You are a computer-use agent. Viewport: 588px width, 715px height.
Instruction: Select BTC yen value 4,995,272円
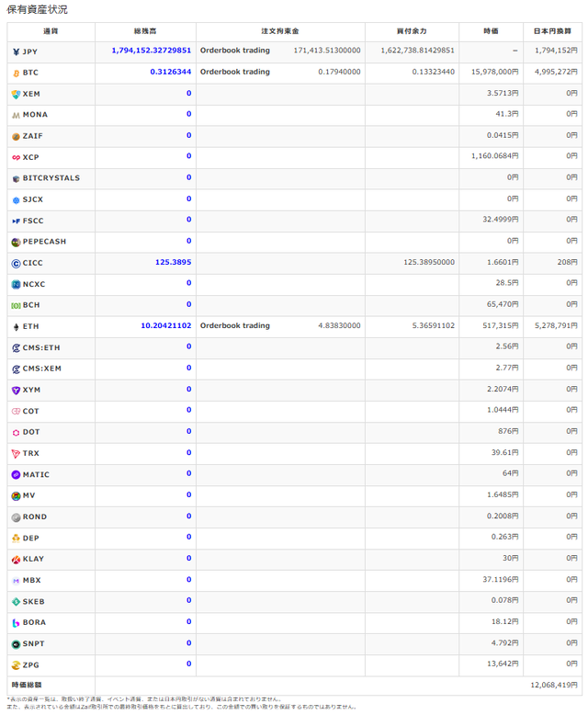point(556,72)
